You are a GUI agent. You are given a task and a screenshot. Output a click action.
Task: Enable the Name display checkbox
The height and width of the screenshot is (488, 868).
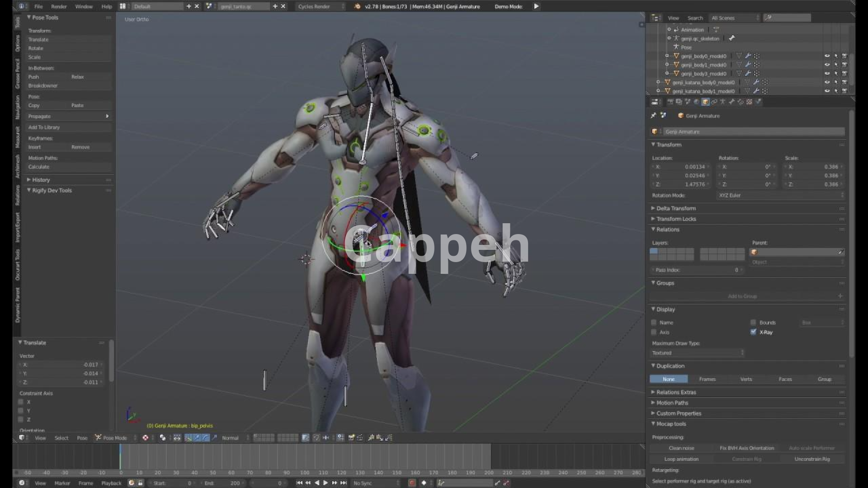(x=654, y=323)
